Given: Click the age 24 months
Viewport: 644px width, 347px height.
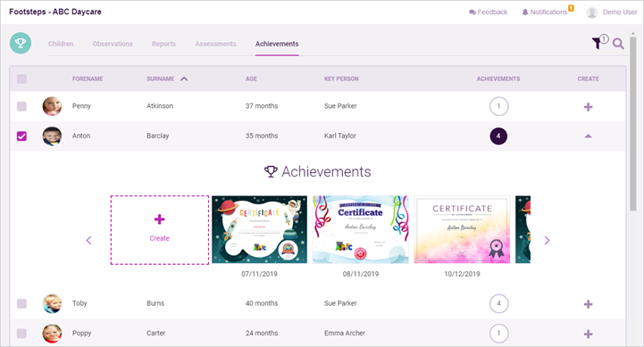Looking at the screenshot, I should click(262, 334).
